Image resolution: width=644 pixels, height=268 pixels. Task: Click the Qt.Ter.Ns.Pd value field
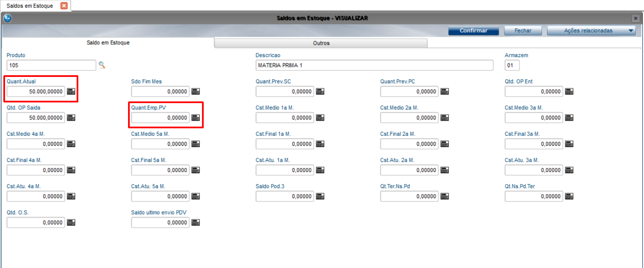click(409, 196)
